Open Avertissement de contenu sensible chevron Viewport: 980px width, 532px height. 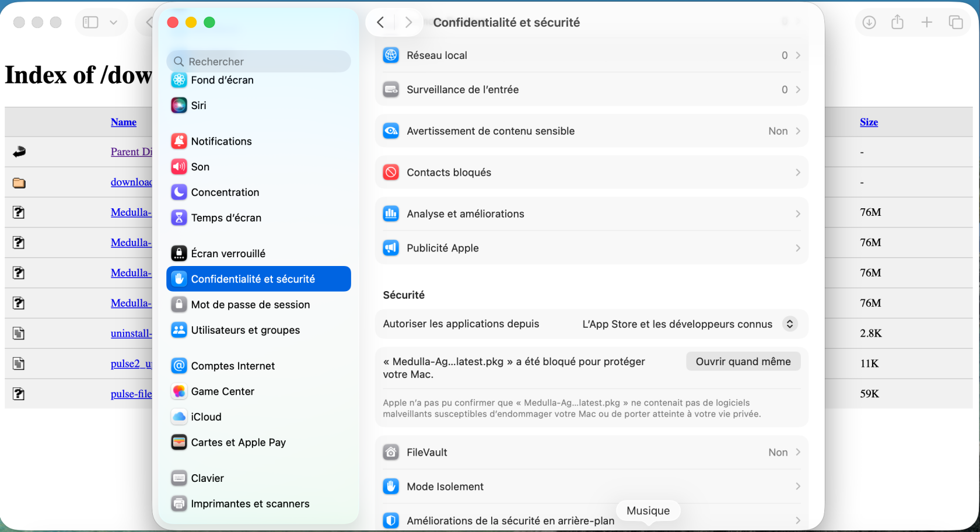point(798,131)
